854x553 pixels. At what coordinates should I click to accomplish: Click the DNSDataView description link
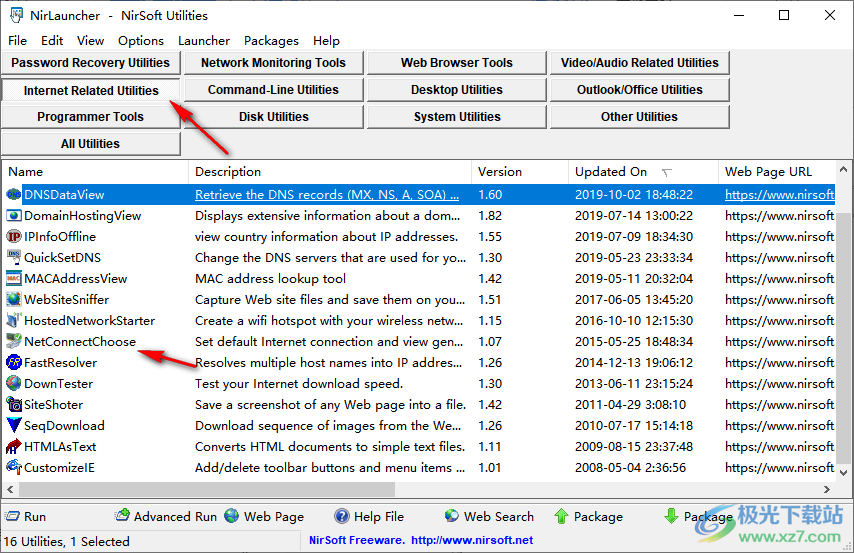pyautogui.click(x=327, y=195)
